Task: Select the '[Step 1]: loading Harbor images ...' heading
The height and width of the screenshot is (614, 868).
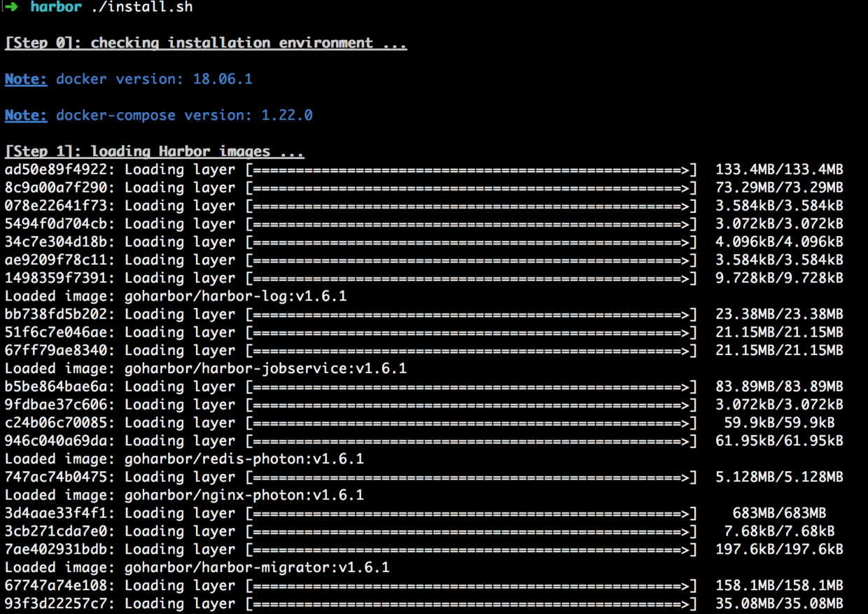Action: point(154,151)
